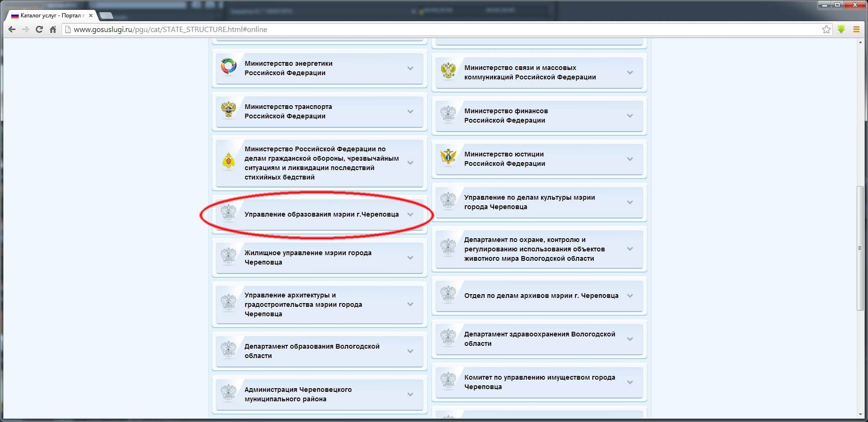Open Отдел по делам архивов link

541,296
